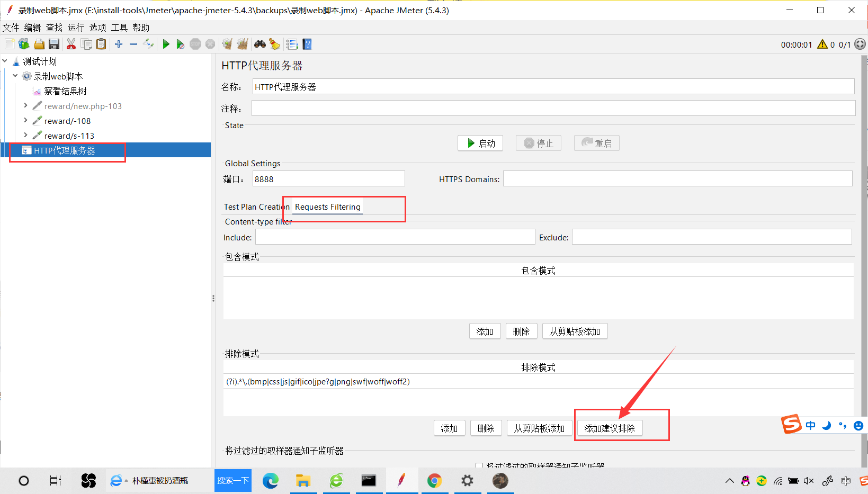Collapse the 测试计划 tree node
This screenshot has width=868, height=494.
(x=5, y=61)
